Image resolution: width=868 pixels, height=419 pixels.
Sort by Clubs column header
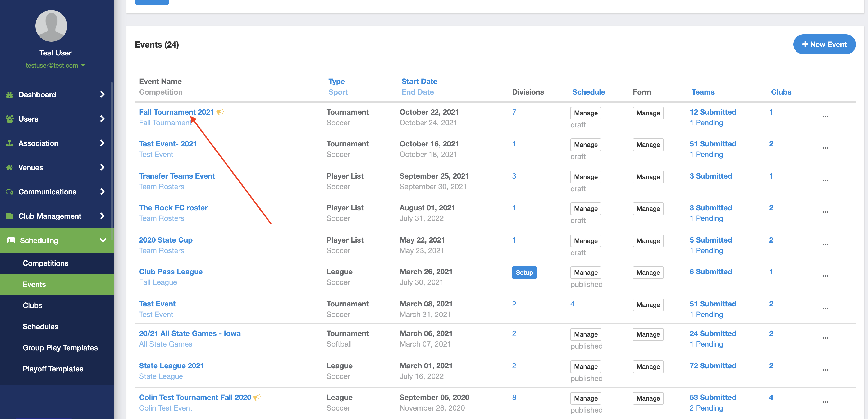781,92
